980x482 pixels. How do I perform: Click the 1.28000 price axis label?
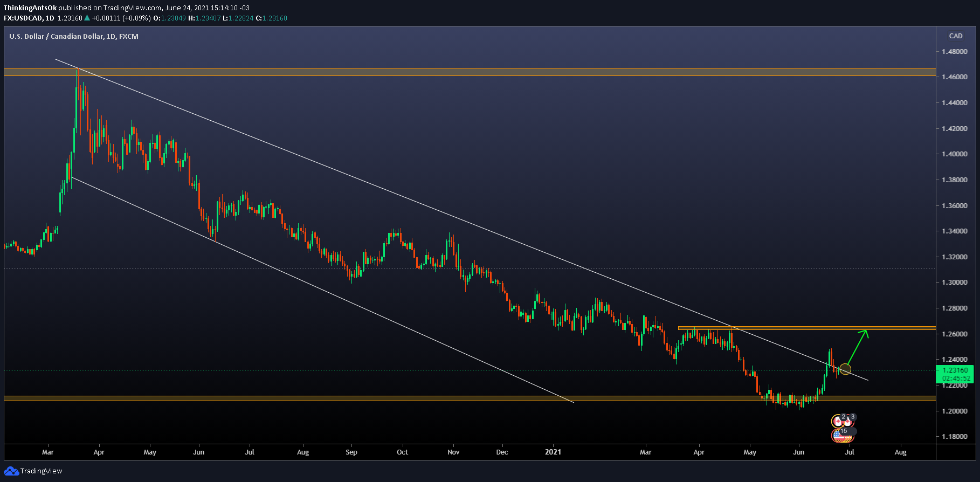pos(954,308)
